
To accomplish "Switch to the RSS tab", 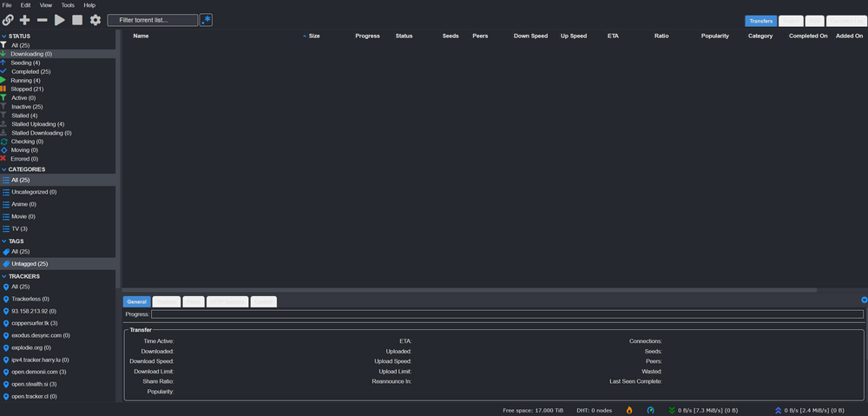I will coord(814,21).
